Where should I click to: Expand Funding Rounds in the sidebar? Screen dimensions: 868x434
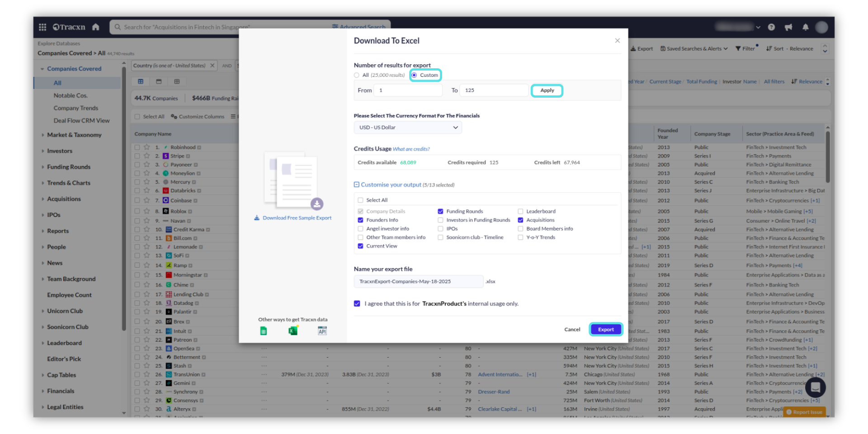point(69,167)
